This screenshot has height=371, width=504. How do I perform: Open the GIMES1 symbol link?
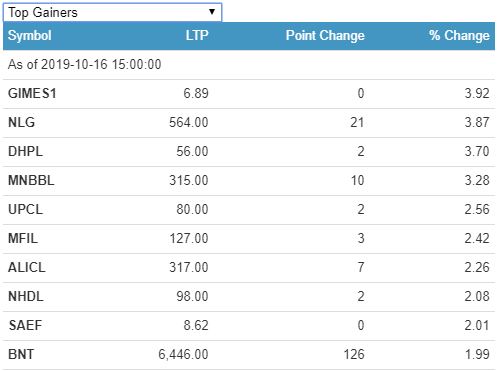pos(32,93)
